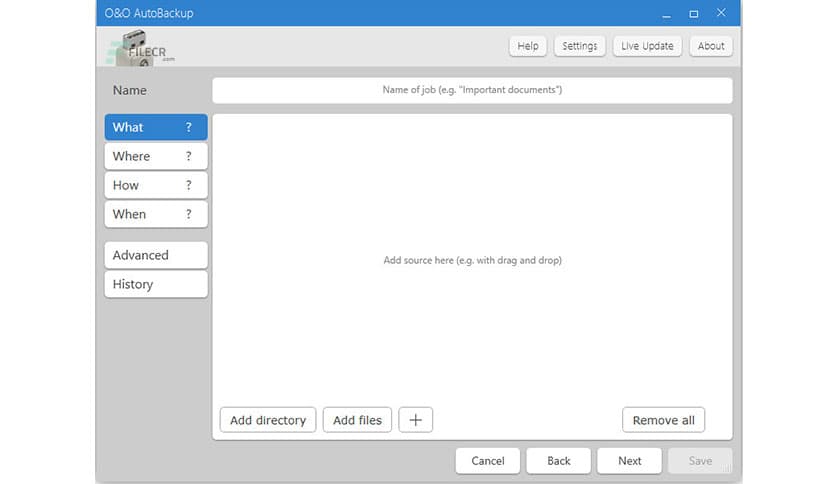Click the question mark beside When

[189, 214]
